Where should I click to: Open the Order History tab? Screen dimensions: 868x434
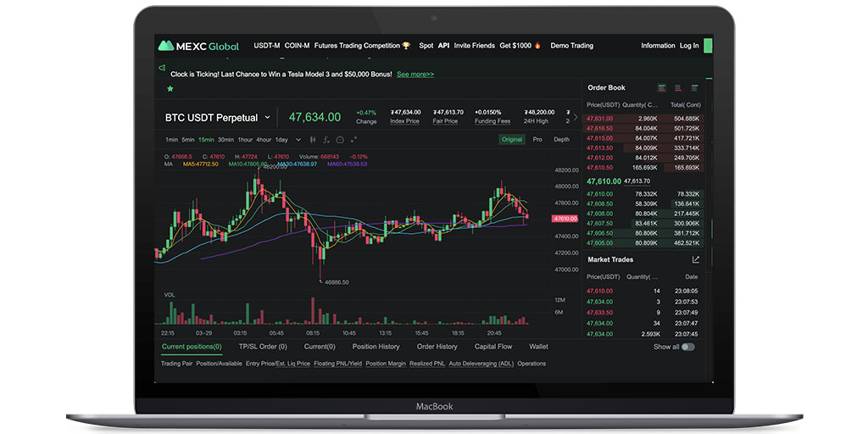pyautogui.click(x=437, y=347)
